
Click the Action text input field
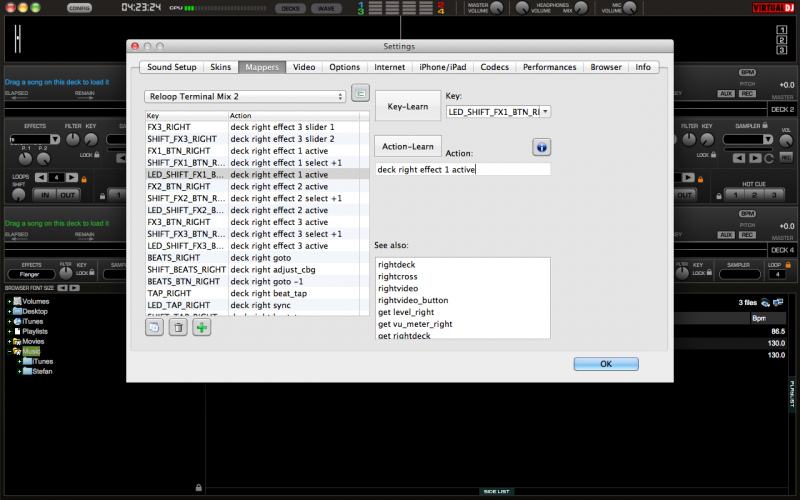point(462,170)
